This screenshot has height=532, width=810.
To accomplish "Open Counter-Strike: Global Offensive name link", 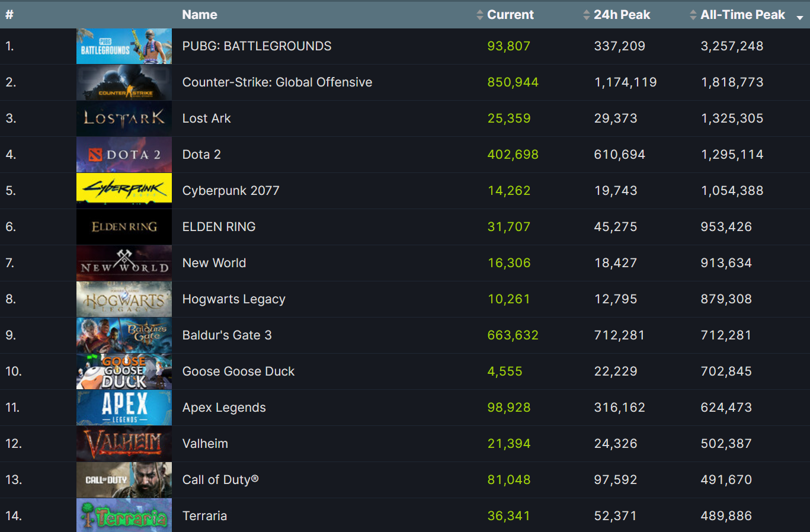I will 277,82.
